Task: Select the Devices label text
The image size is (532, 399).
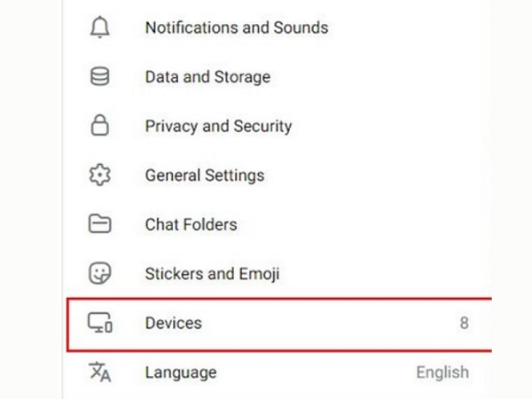Action: point(173,324)
